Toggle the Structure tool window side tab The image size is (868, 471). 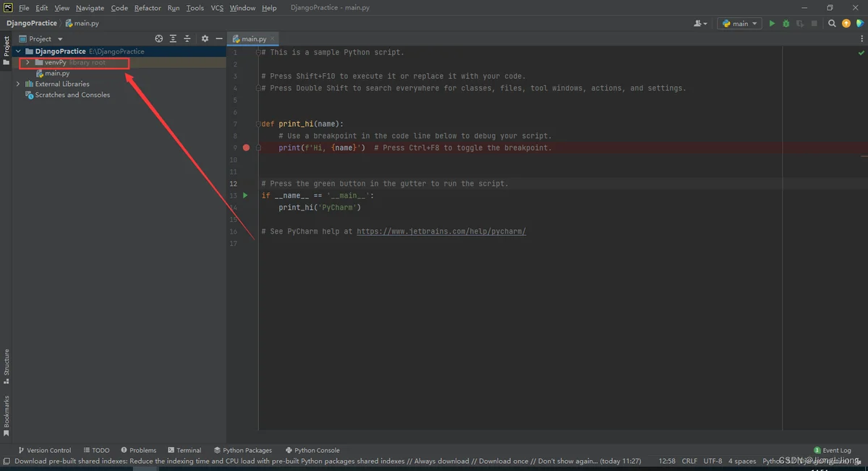pyautogui.click(x=6, y=366)
